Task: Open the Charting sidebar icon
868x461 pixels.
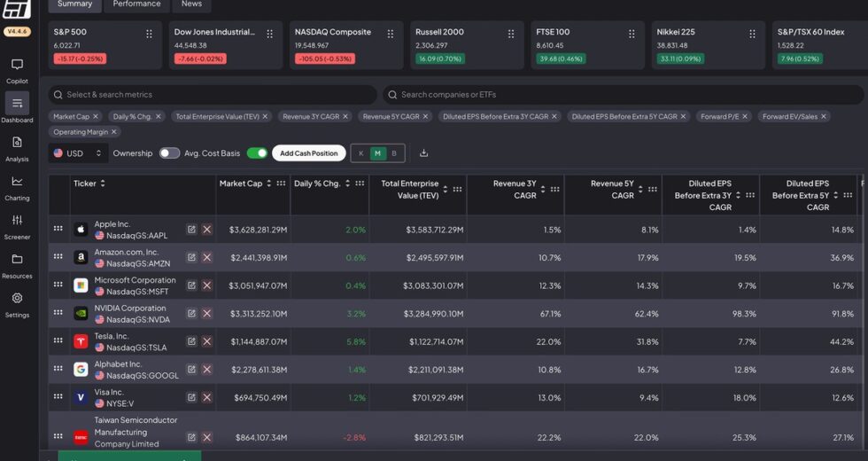Action: (x=17, y=181)
